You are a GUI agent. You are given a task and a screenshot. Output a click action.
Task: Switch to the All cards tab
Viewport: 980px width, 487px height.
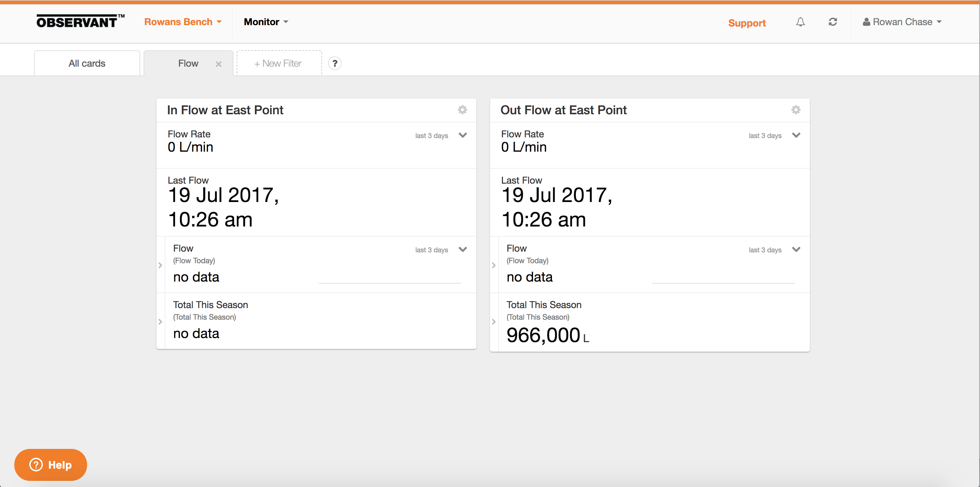pos(87,64)
